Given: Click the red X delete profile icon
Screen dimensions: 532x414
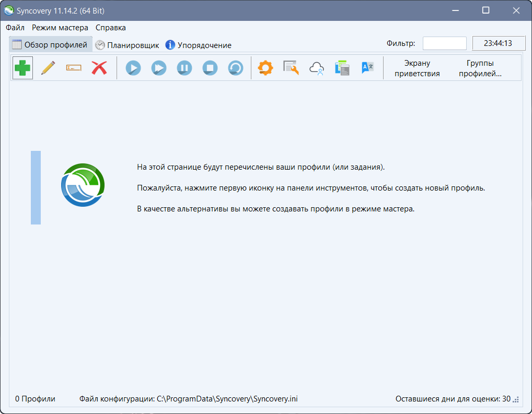Looking at the screenshot, I should 99,68.
